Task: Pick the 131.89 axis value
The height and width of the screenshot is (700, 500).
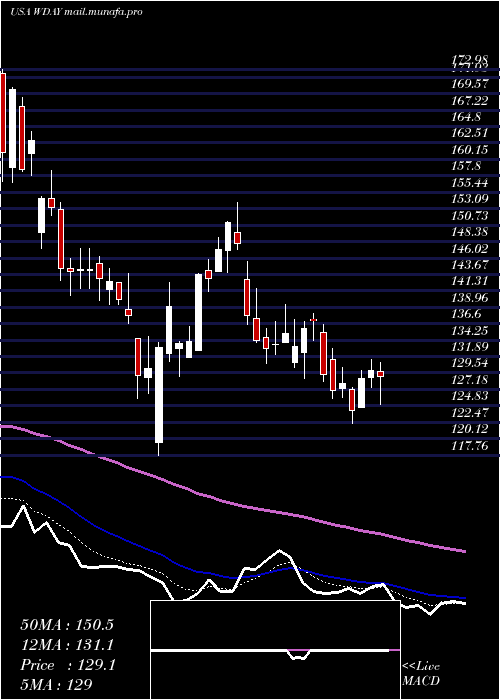Action: [x=470, y=348]
